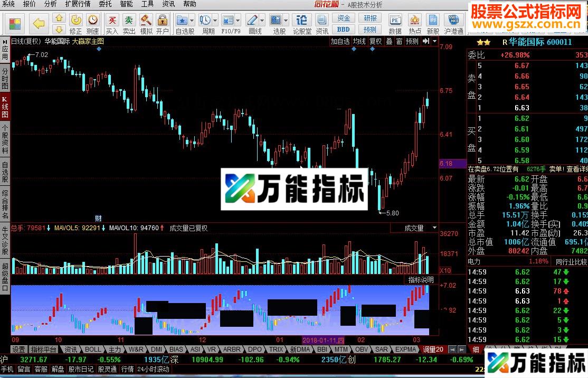
Task: Toggle the 叠 overlay option
Action: tap(389, 41)
